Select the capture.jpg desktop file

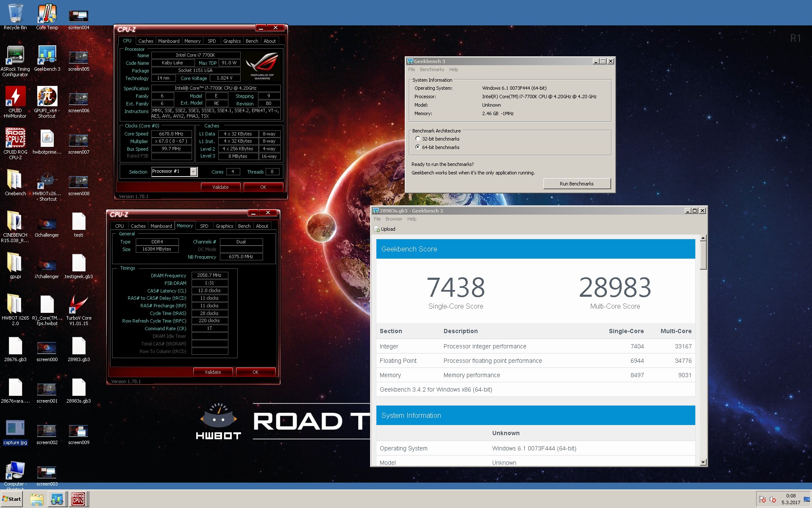point(15,432)
